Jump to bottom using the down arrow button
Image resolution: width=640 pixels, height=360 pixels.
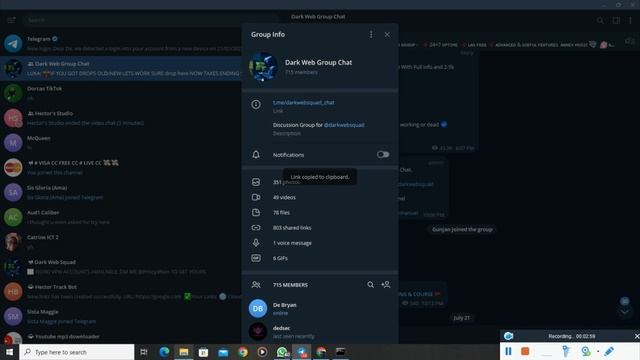[624, 312]
